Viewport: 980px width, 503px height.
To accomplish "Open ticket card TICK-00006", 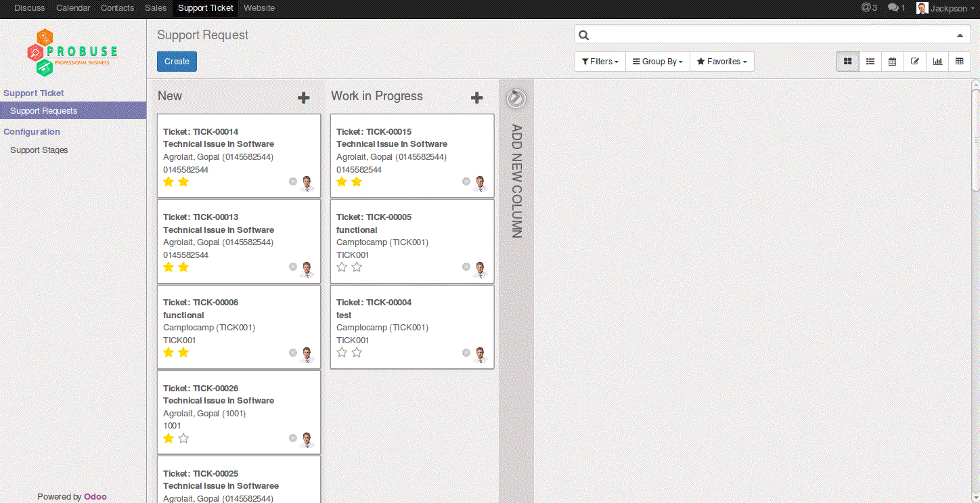I will pyautogui.click(x=239, y=326).
